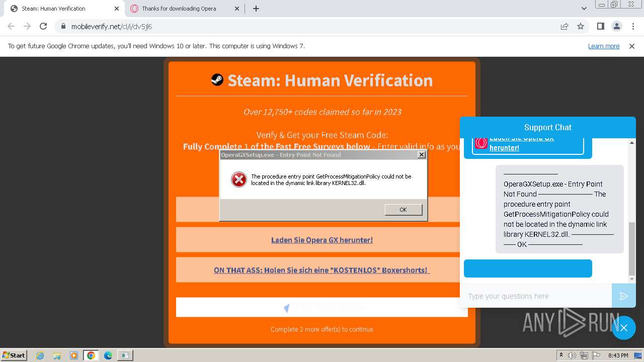Click the red error icon in dialog
The image size is (644, 362).
pyautogui.click(x=238, y=179)
